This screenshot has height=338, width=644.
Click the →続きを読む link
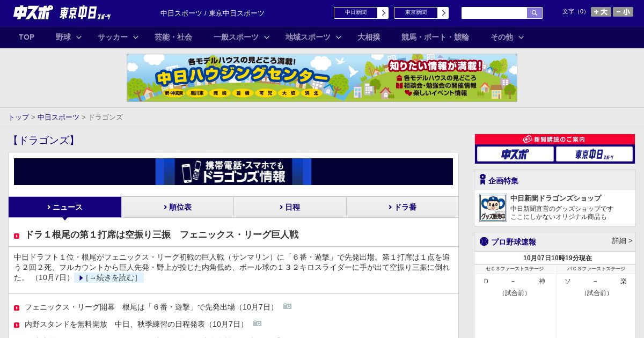pyautogui.click(x=109, y=278)
